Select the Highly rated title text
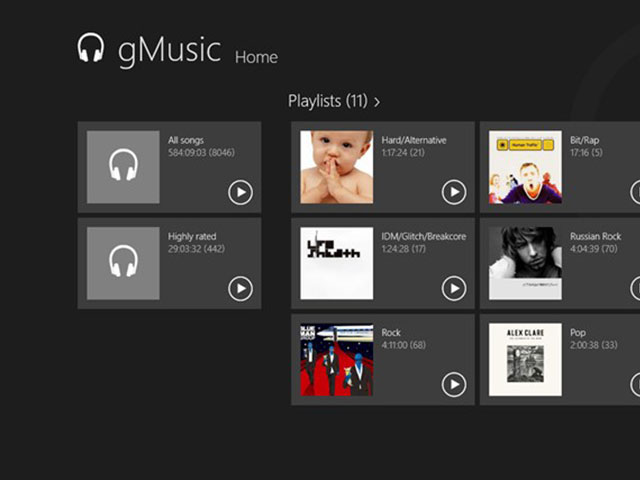Screen dimensions: 640x480 (192, 237)
